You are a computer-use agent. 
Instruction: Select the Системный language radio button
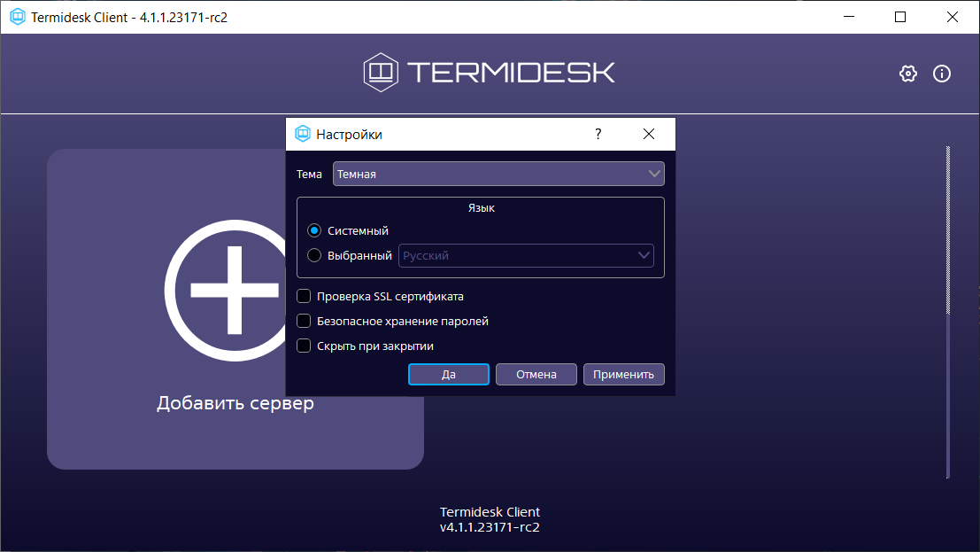pyautogui.click(x=314, y=230)
